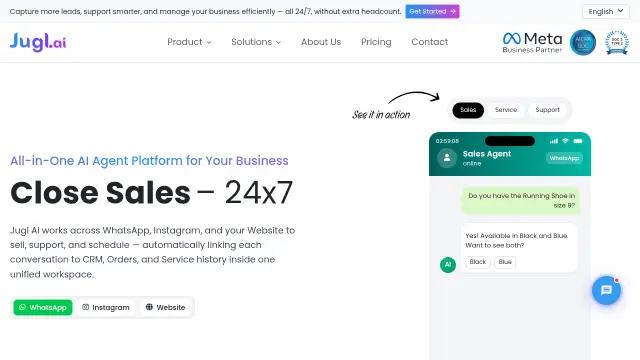
Task: Open the English language selector
Action: click(x=606, y=11)
